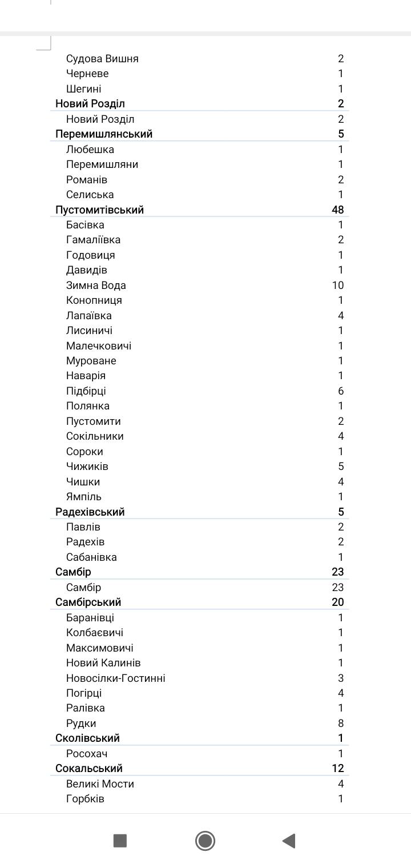Click the total 48 for Пустомитівський
Viewport: 411px width, 868px height.
337,210
